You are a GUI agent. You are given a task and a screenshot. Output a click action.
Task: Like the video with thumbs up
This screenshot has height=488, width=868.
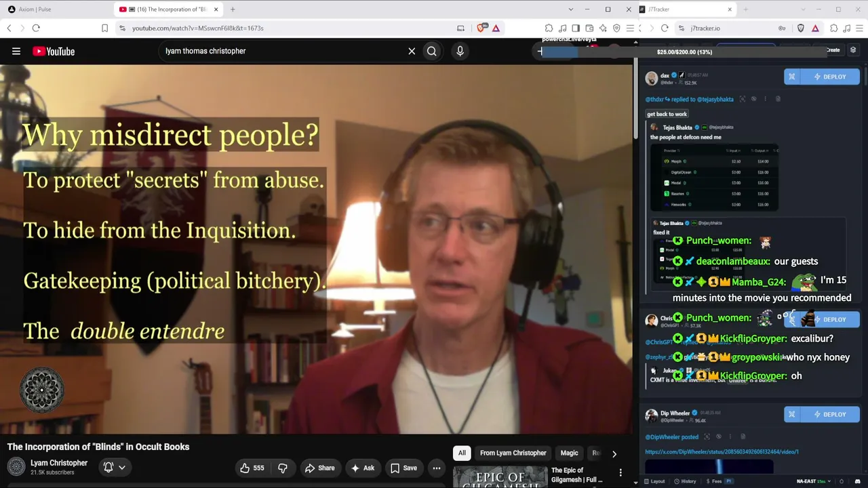(x=252, y=468)
